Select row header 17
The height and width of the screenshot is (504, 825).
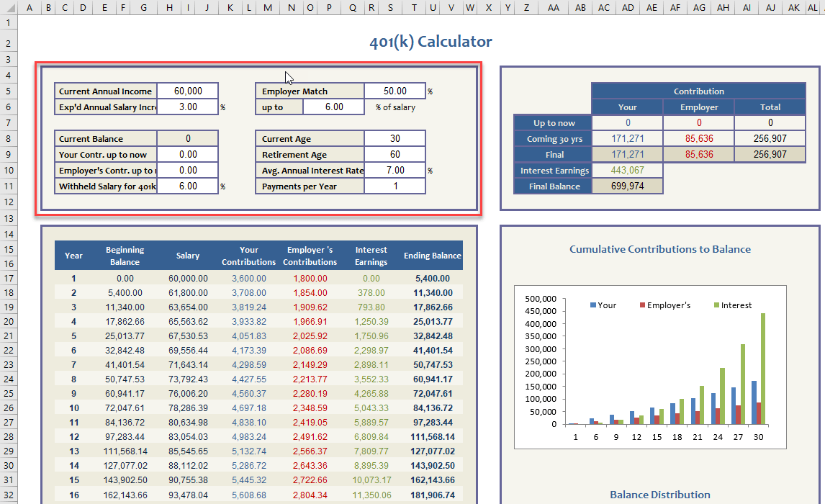point(8,278)
